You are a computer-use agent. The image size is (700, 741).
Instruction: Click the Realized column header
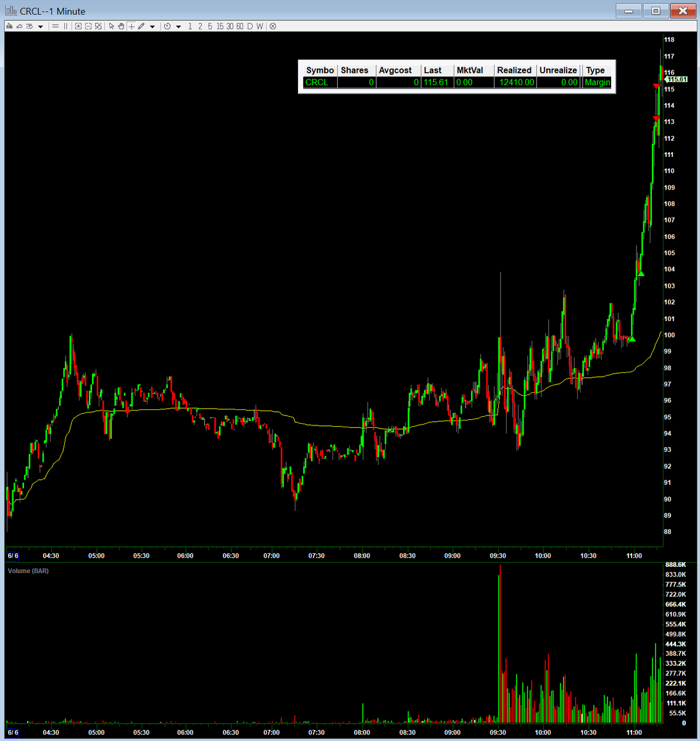tap(514, 70)
